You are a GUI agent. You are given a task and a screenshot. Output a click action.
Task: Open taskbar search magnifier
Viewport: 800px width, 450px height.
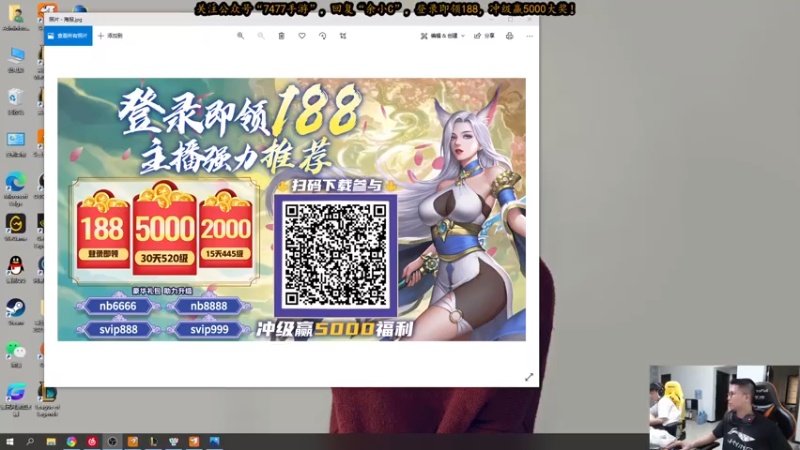[x=30, y=441]
